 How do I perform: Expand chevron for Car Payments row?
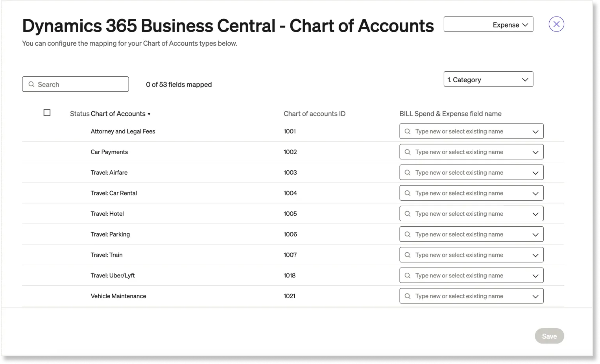[x=535, y=152]
